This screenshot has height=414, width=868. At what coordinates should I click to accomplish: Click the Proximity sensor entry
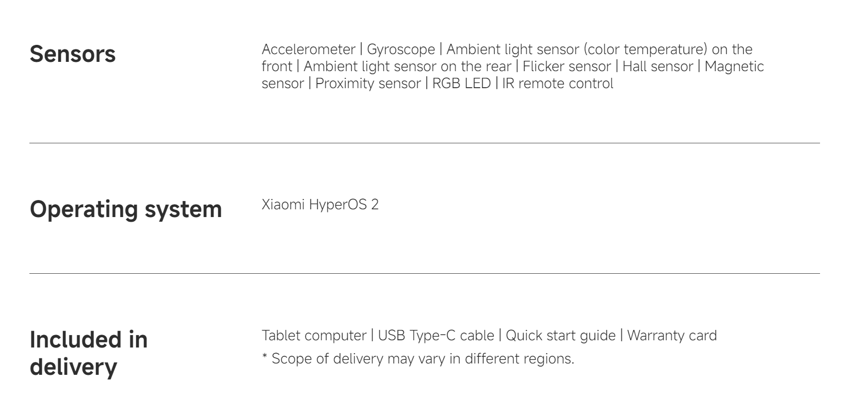point(368,84)
